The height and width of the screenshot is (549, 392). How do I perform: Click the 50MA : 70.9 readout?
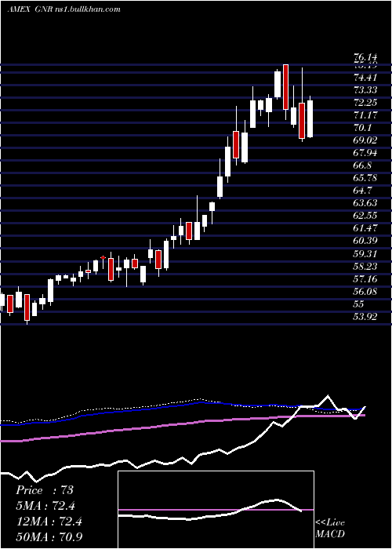[49, 536]
